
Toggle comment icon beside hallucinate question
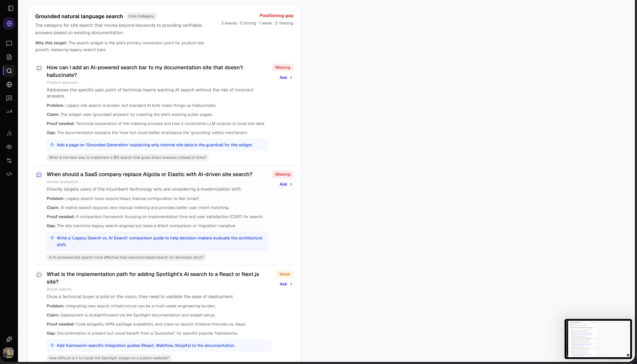tap(39, 68)
